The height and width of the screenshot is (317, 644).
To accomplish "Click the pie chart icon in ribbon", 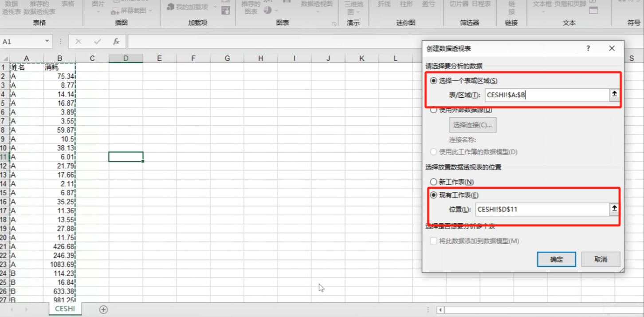I will click(267, 10).
